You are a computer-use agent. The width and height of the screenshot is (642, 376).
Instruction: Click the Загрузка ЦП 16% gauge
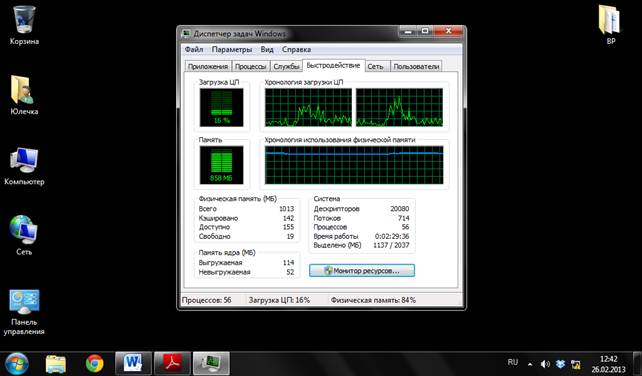click(x=222, y=107)
